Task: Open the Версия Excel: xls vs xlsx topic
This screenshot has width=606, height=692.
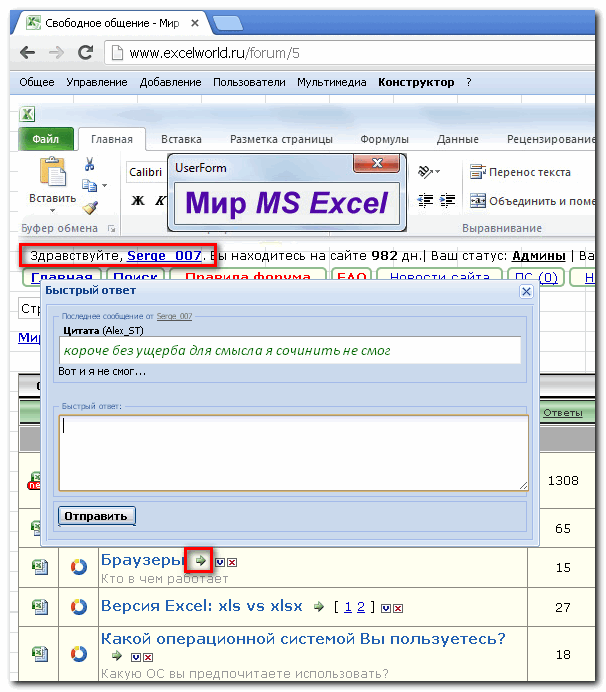Action: tap(202, 606)
